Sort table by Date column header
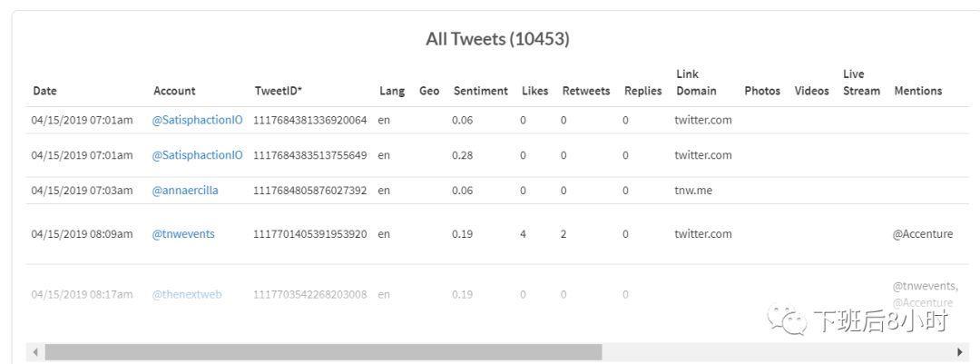 [x=44, y=91]
